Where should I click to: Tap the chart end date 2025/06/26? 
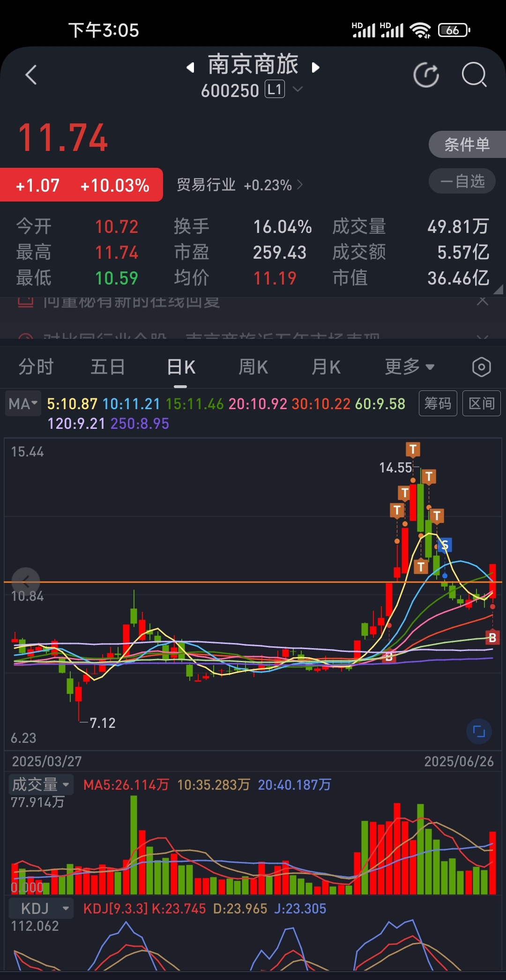(x=459, y=761)
